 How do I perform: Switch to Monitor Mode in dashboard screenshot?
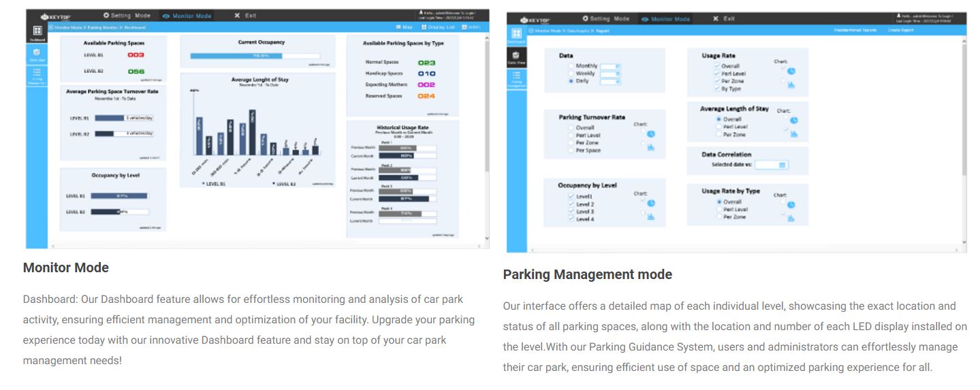point(187,16)
